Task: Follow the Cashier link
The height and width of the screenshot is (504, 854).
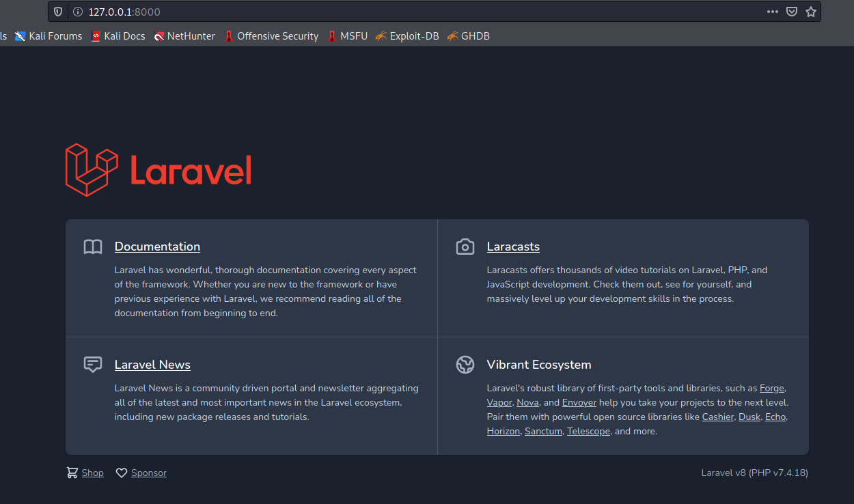Action: click(x=718, y=417)
